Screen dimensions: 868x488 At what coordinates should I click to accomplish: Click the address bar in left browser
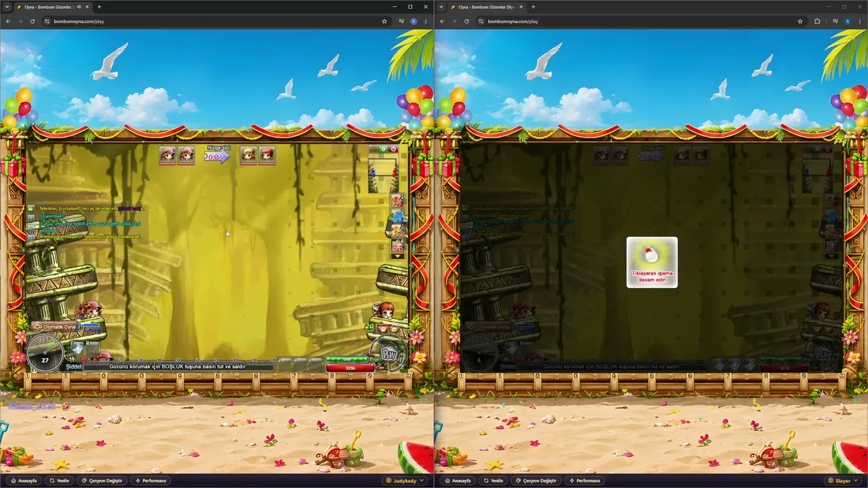point(216,21)
